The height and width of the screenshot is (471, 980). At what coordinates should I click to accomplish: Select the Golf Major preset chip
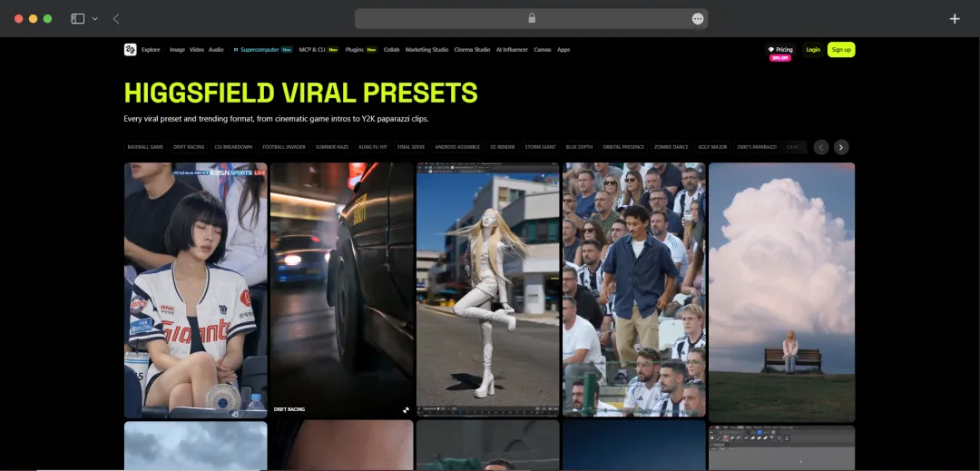[x=712, y=147]
